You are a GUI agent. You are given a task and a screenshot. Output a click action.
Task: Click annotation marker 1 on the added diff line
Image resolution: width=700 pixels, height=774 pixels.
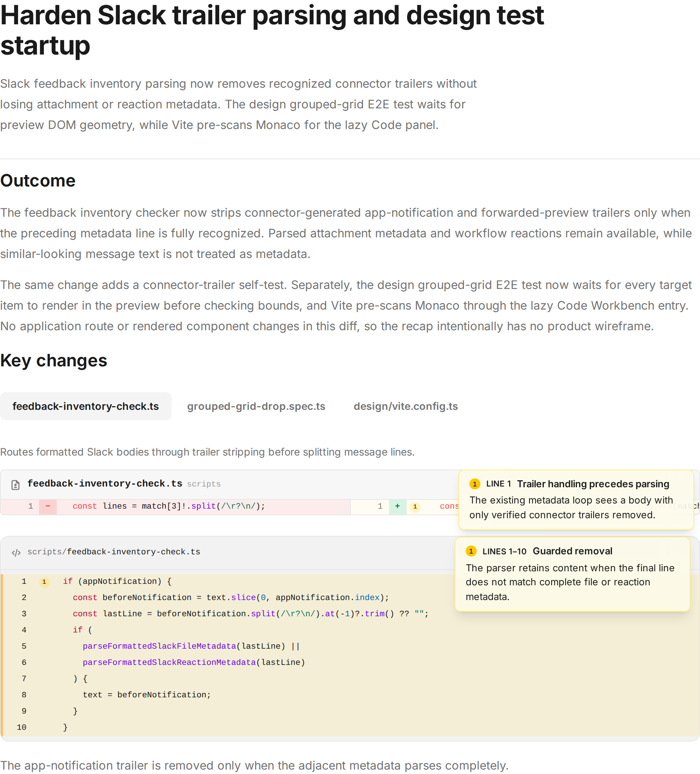pyautogui.click(x=415, y=507)
